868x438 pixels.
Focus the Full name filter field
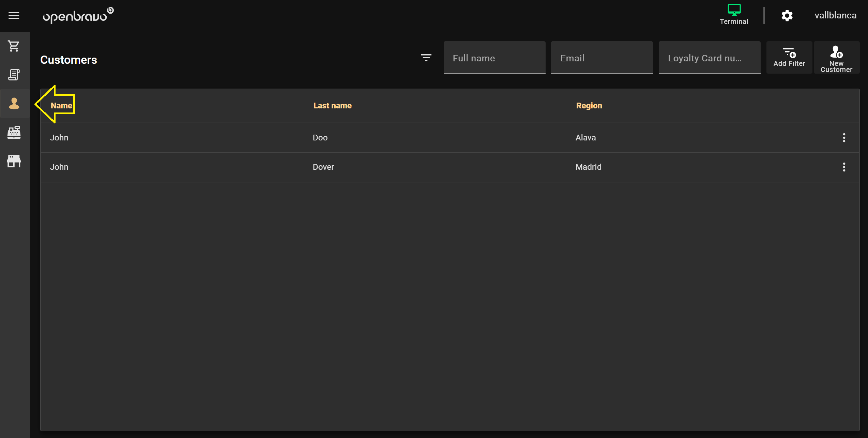[494, 58]
